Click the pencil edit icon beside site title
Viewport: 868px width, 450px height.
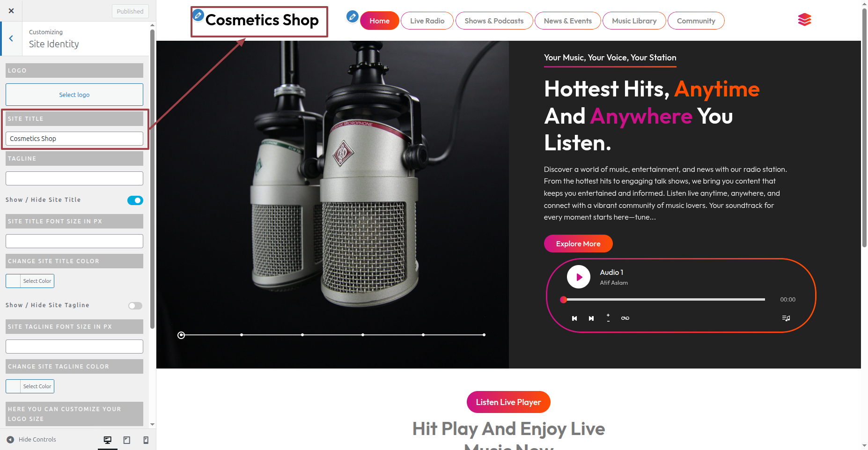199,15
